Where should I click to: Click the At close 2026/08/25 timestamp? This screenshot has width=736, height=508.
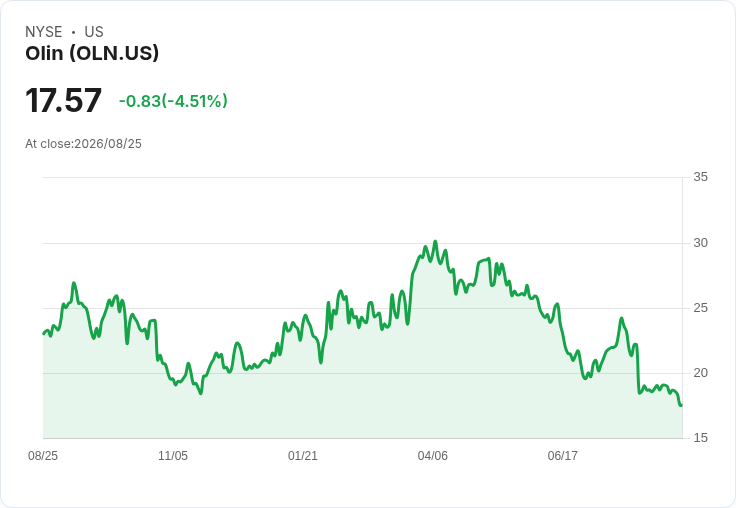[84, 144]
